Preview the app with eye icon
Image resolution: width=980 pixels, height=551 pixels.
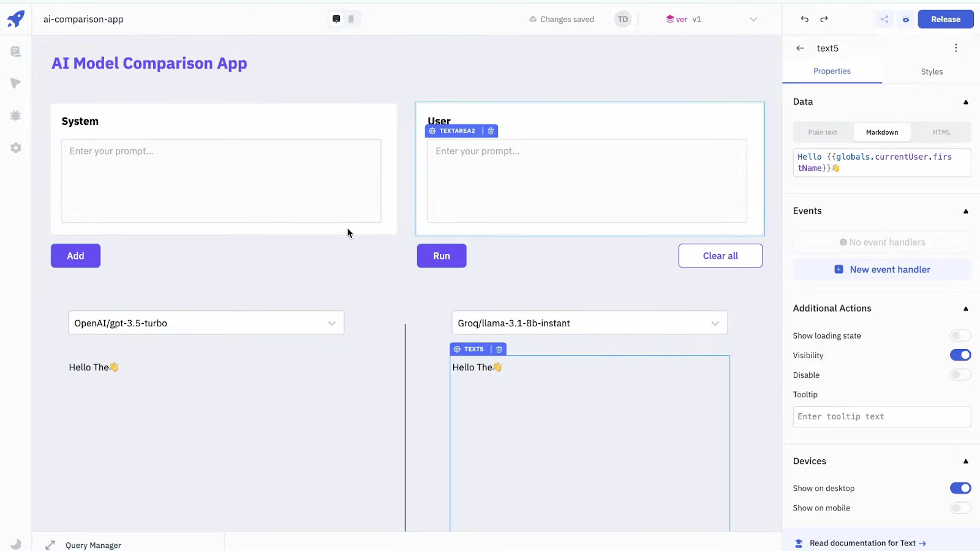point(906,19)
